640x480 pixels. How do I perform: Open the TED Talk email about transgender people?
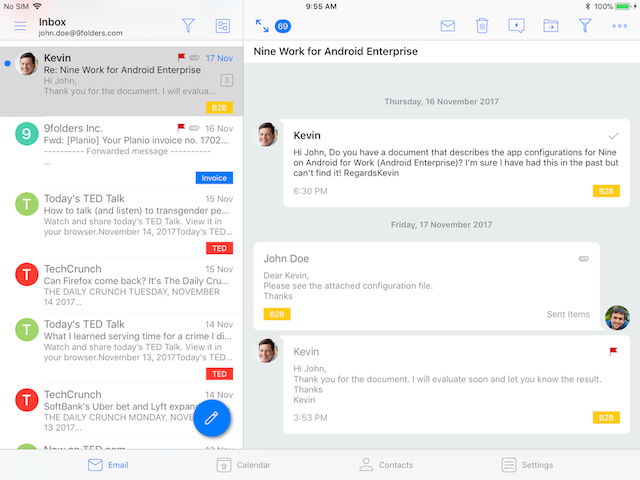coord(122,222)
